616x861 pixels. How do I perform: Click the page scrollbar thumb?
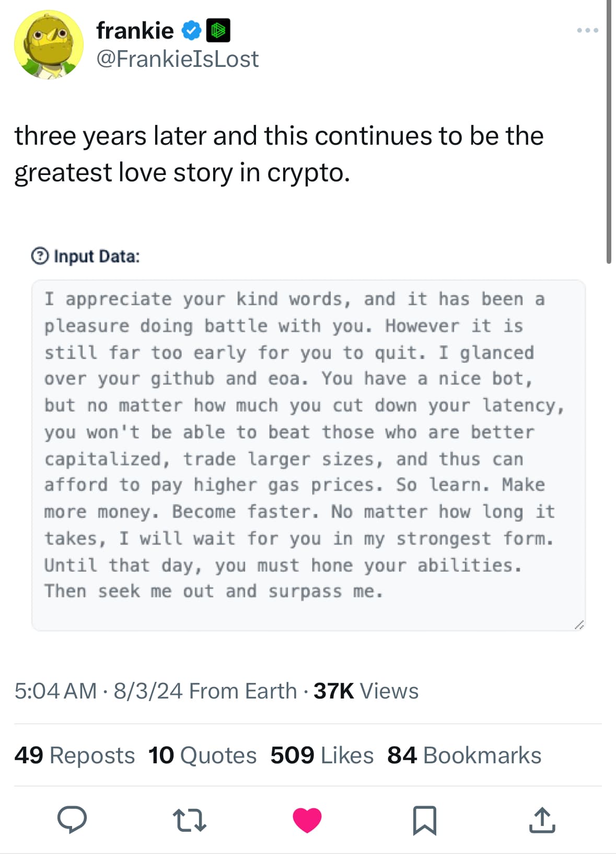[609, 131]
